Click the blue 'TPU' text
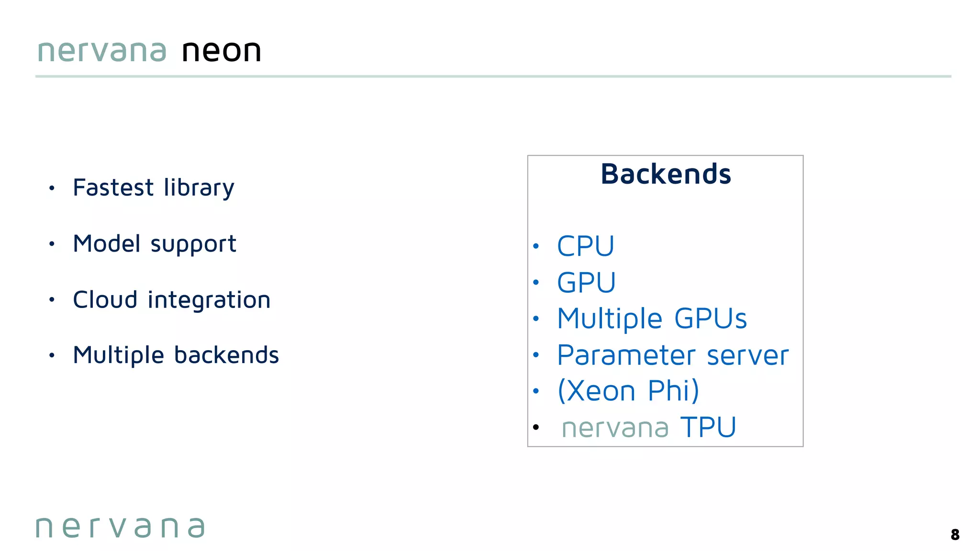The width and height of the screenshot is (980, 551). tap(708, 427)
